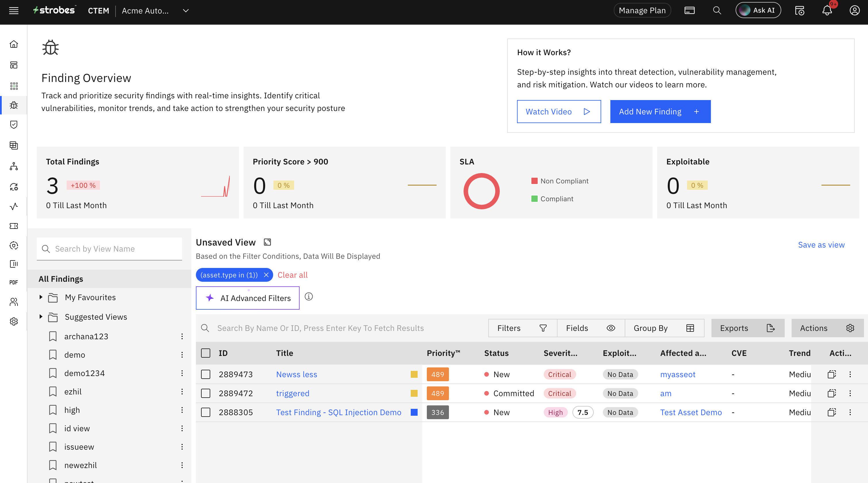Viewport: 868px width, 483px height.
Task: Open the hamburger menu icon
Action: pos(14,11)
